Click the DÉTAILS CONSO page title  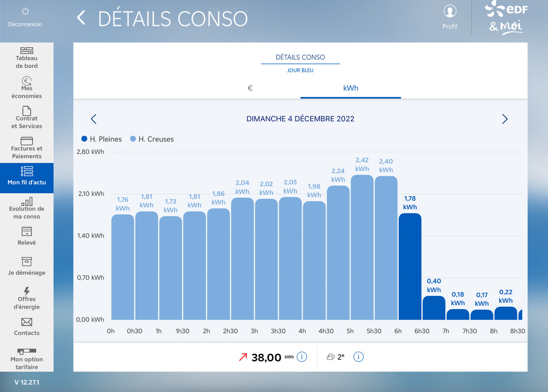point(173,19)
